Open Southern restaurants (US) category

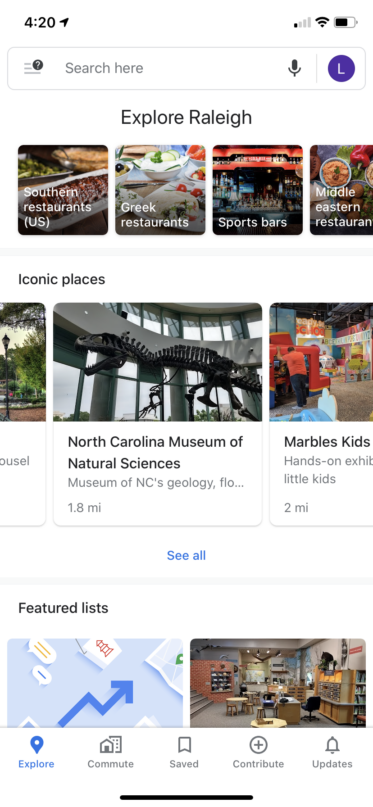(x=63, y=190)
